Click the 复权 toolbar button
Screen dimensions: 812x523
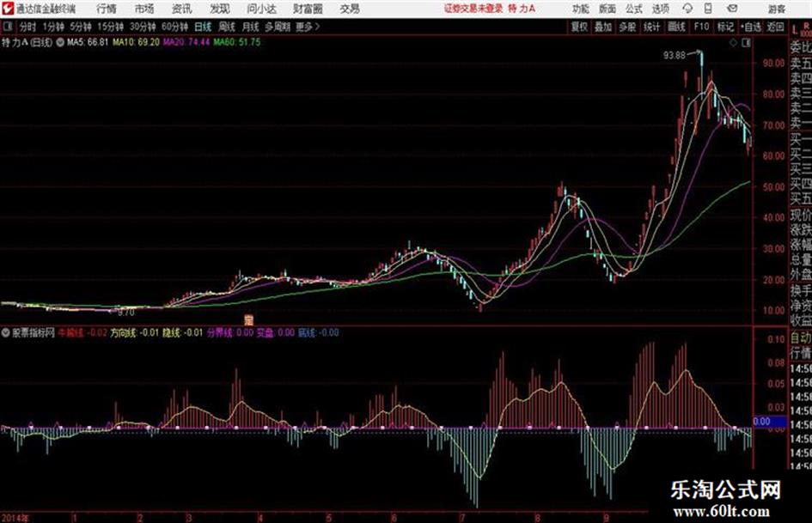click(579, 27)
